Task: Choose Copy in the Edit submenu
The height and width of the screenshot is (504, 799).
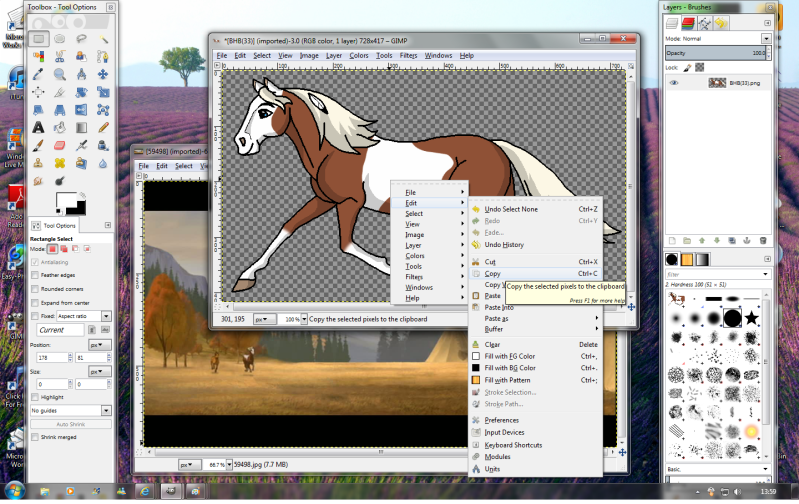Action: [535, 274]
